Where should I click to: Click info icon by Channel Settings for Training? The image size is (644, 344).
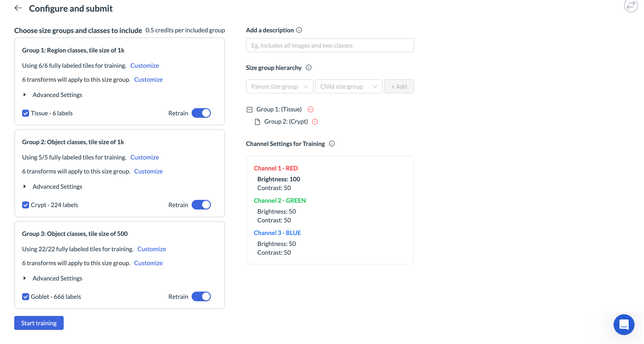[x=332, y=144]
